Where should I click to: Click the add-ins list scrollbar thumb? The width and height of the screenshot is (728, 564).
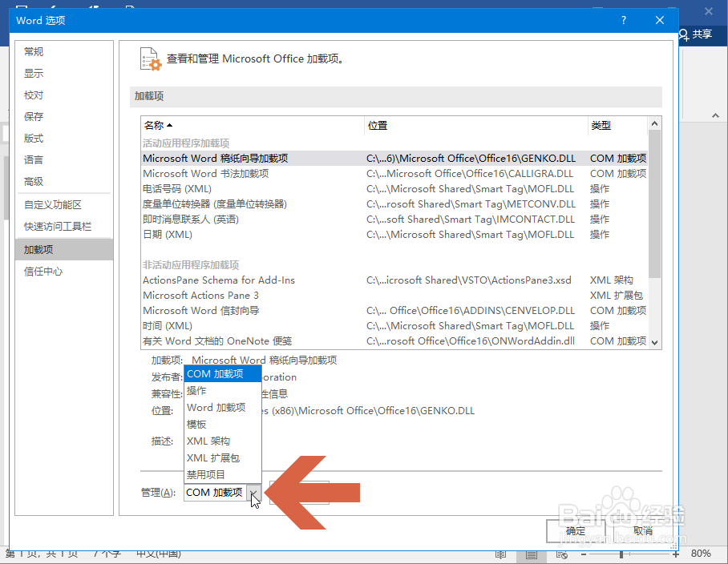click(x=655, y=204)
